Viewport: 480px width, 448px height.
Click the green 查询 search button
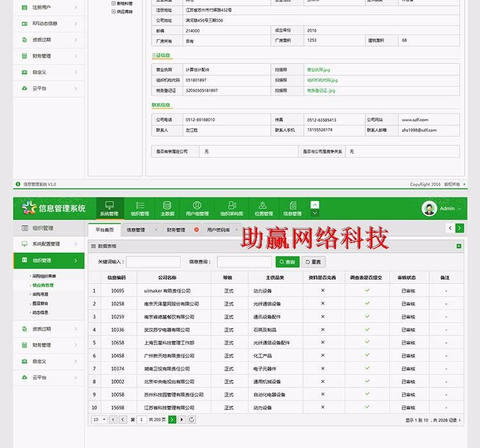287,262
